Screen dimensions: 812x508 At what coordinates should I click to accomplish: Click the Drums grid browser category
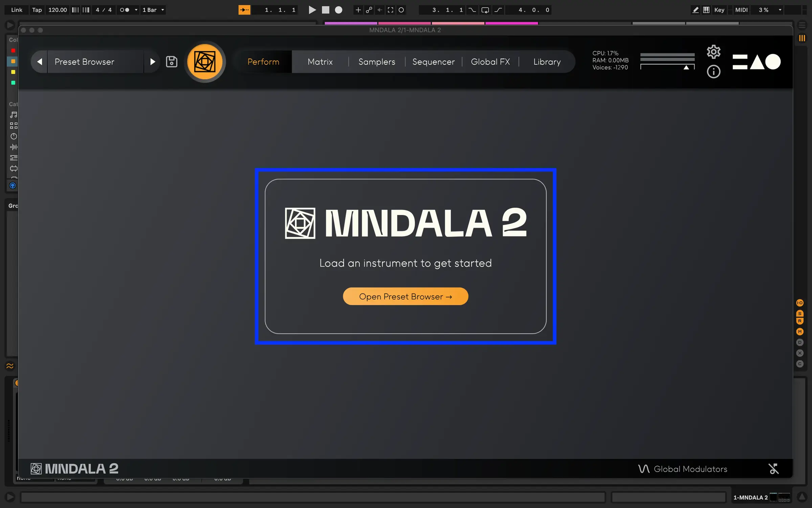[x=14, y=126]
